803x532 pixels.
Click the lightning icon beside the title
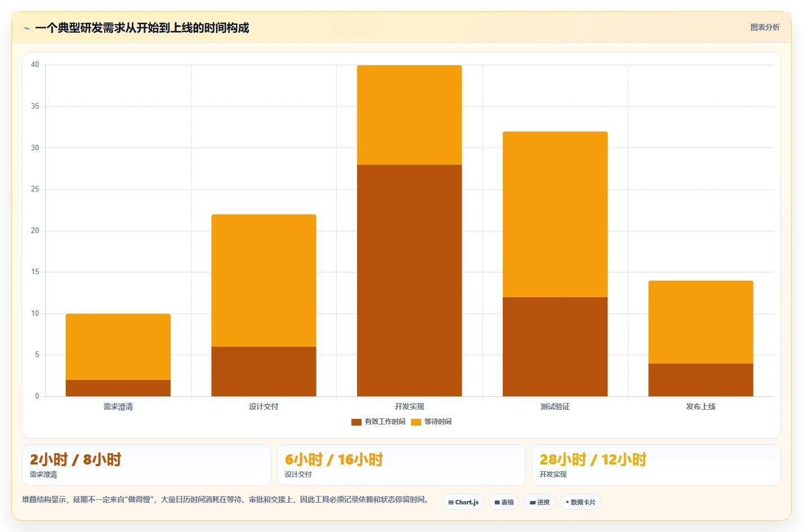click(26, 28)
